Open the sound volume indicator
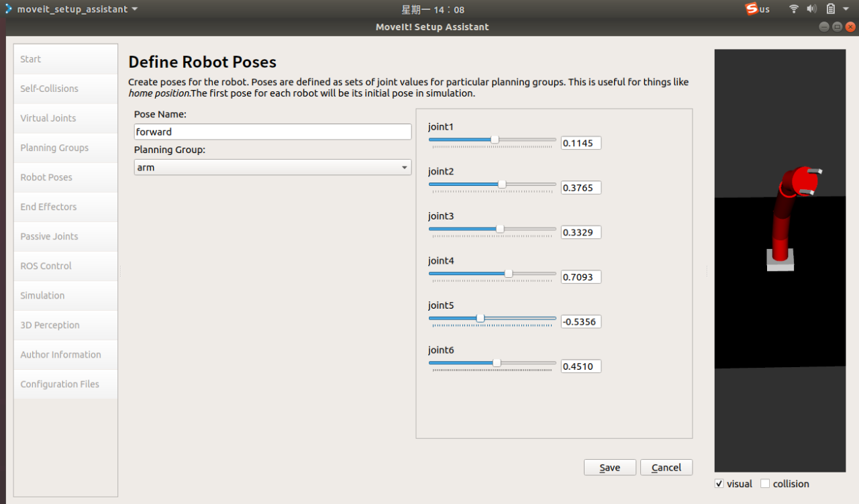 click(811, 9)
